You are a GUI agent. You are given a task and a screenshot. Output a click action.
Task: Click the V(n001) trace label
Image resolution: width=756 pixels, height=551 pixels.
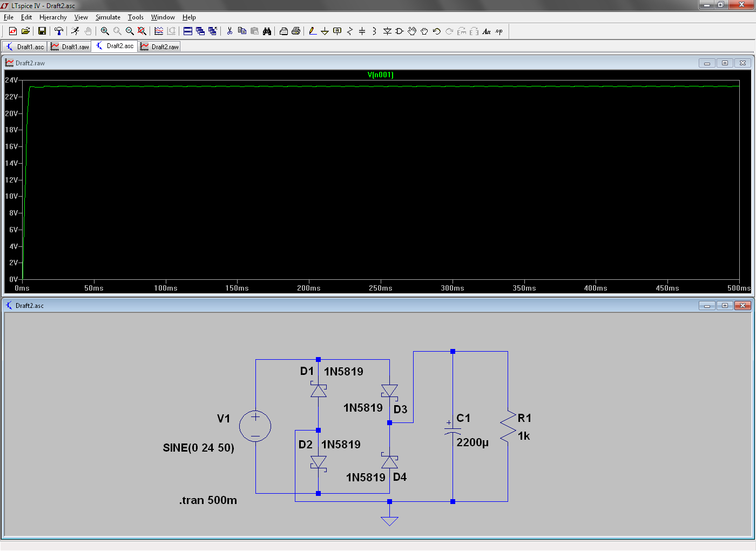pyautogui.click(x=381, y=75)
